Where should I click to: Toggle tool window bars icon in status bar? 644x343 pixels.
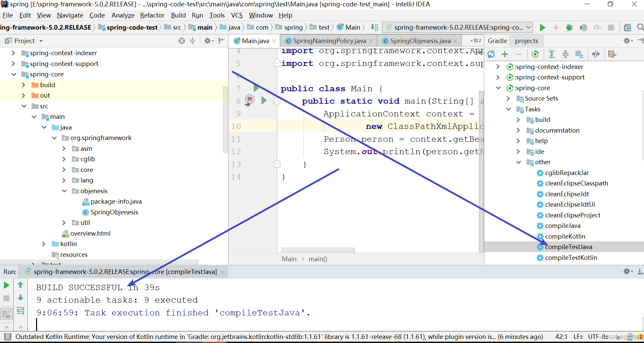tap(7, 337)
